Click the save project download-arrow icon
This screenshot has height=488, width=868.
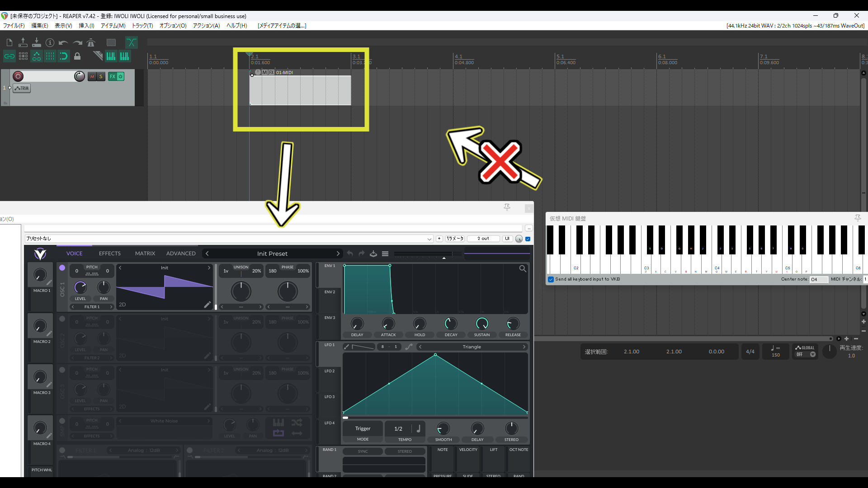point(37,42)
